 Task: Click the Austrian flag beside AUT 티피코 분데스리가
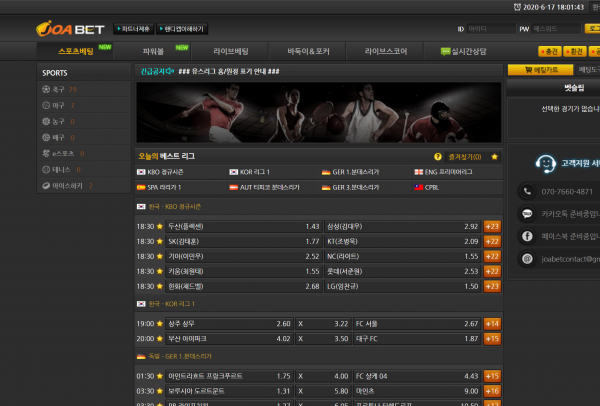tap(234, 188)
